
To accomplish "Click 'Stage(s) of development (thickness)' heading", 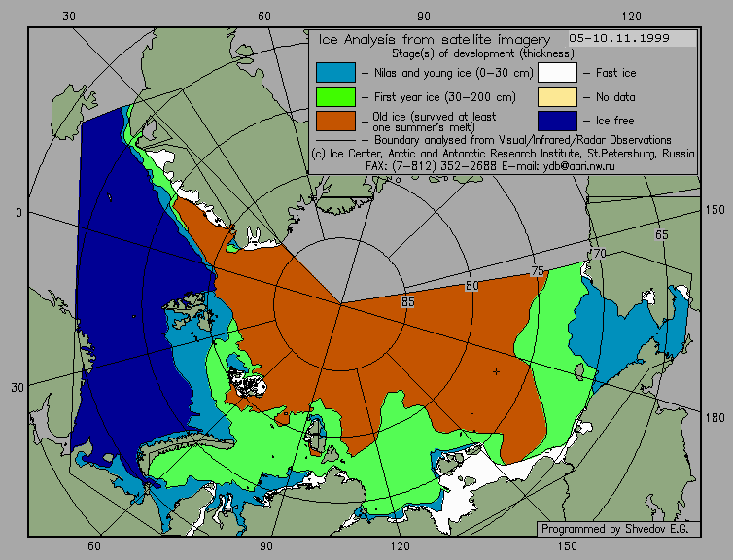I will point(483,53).
